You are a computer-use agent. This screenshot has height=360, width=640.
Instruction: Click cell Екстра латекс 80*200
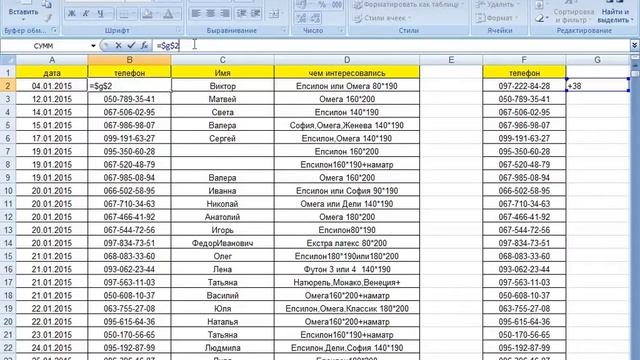coord(347,243)
